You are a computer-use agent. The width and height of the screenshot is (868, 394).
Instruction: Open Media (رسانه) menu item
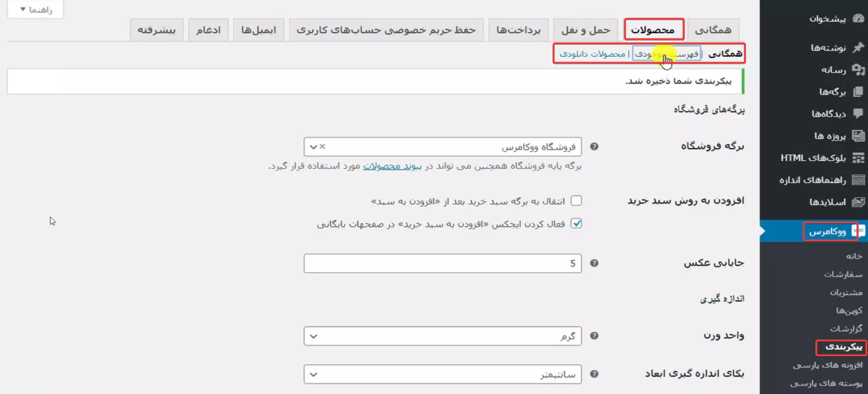click(x=834, y=69)
